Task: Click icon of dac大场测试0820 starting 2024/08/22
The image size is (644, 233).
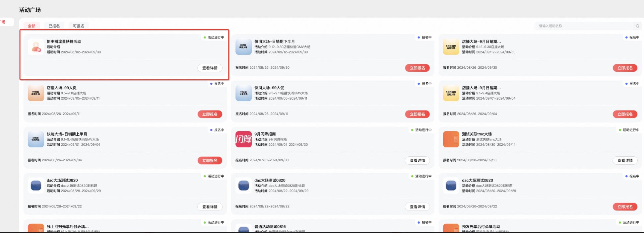Action: [x=243, y=186]
